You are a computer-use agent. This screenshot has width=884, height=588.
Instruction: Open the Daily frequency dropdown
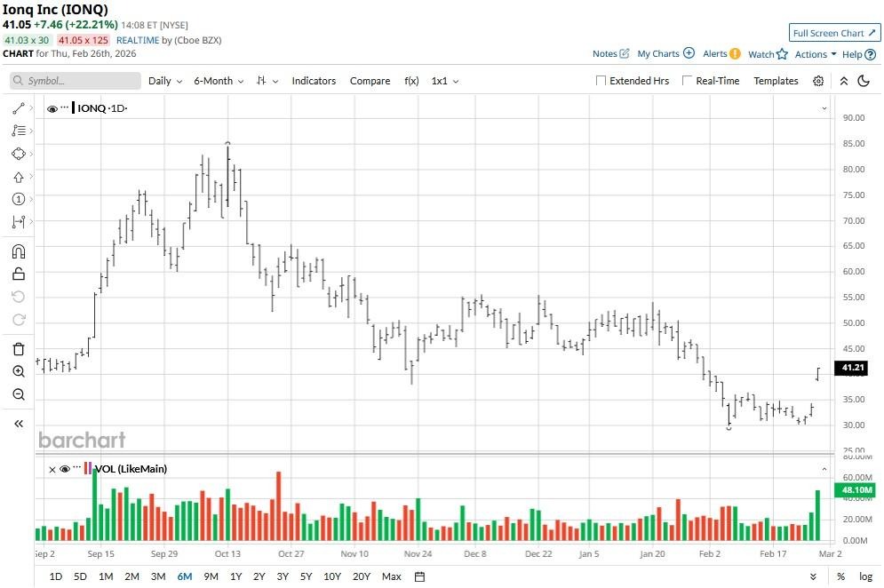pos(165,81)
